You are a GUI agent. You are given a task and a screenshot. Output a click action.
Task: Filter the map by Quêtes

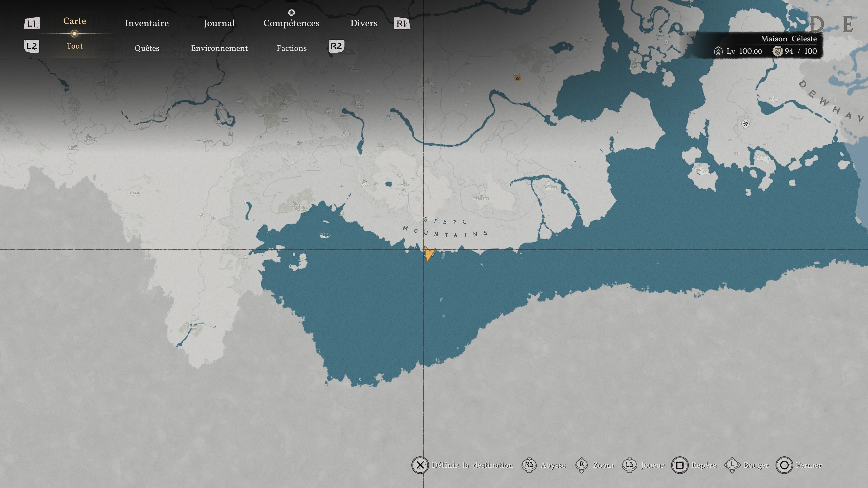coord(147,48)
